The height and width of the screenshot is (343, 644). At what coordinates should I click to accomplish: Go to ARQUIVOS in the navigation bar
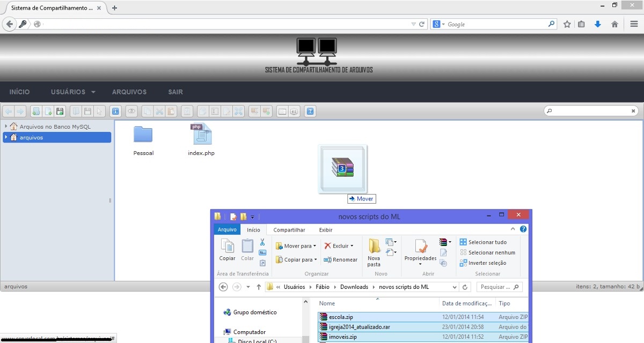pyautogui.click(x=129, y=92)
